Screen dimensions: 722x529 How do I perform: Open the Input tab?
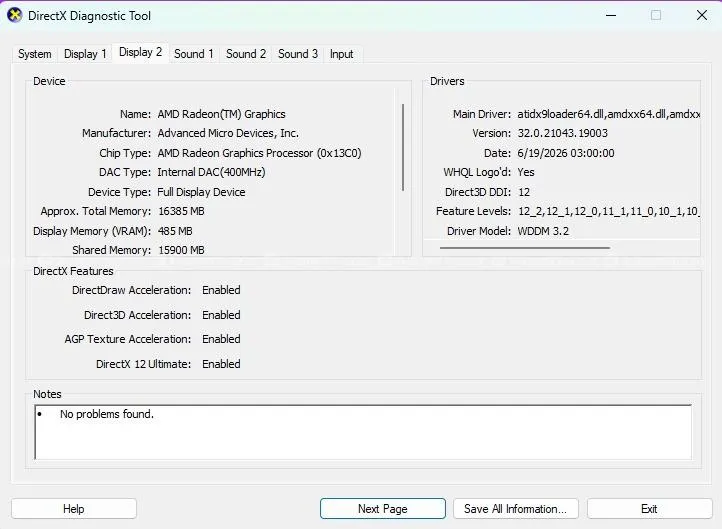[x=342, y=54]
